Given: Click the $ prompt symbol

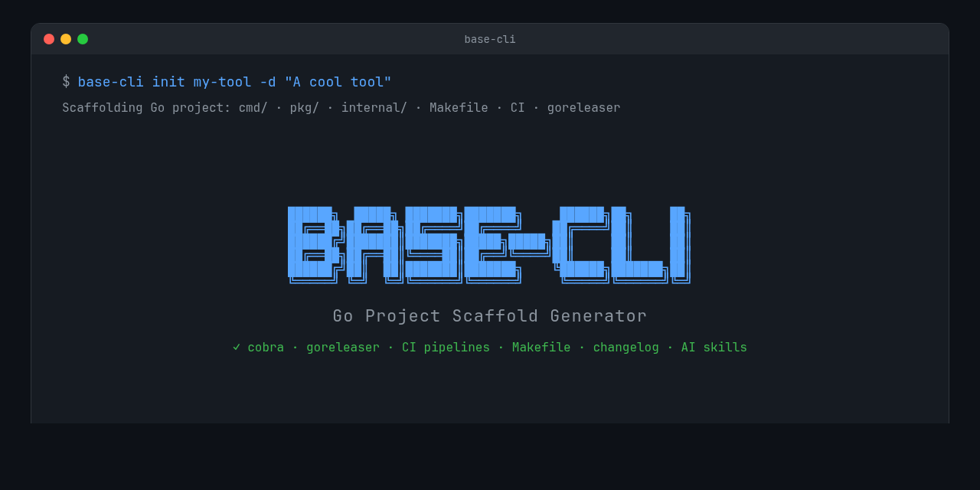Looking at the screenshot, I should (66, 82).
